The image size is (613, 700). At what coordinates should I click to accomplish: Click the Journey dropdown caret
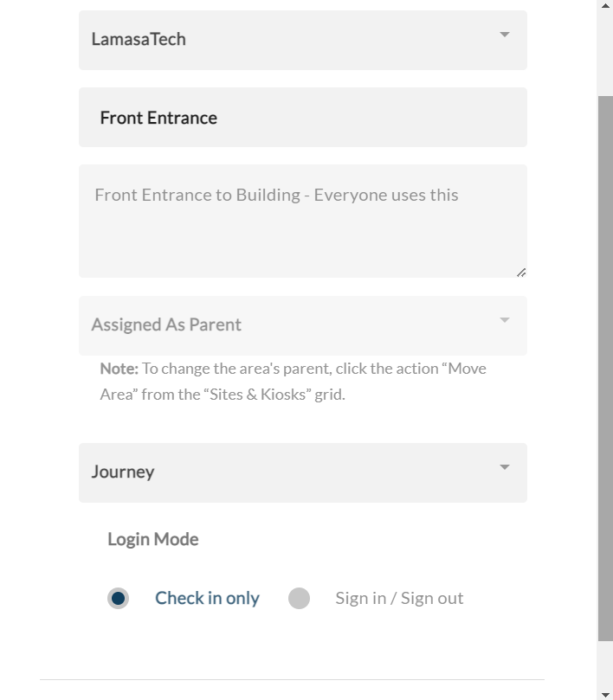pyautogui.click(x=504, y=468)
